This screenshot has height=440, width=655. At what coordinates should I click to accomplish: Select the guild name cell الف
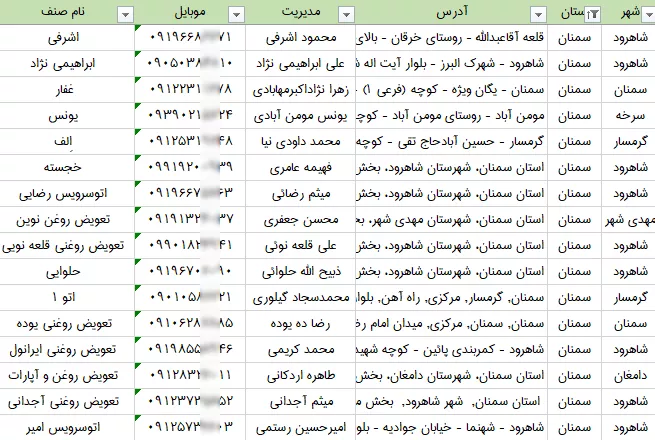[x=67, y=142]
